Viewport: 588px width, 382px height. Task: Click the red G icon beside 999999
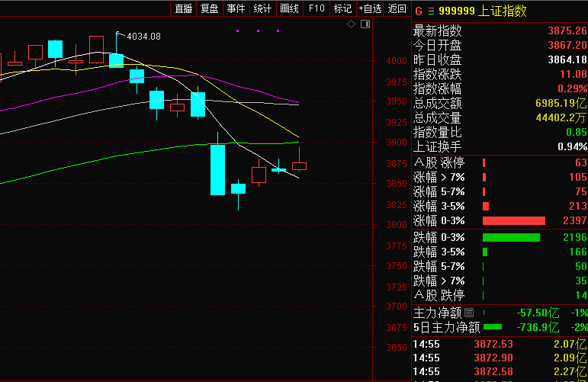418,11
